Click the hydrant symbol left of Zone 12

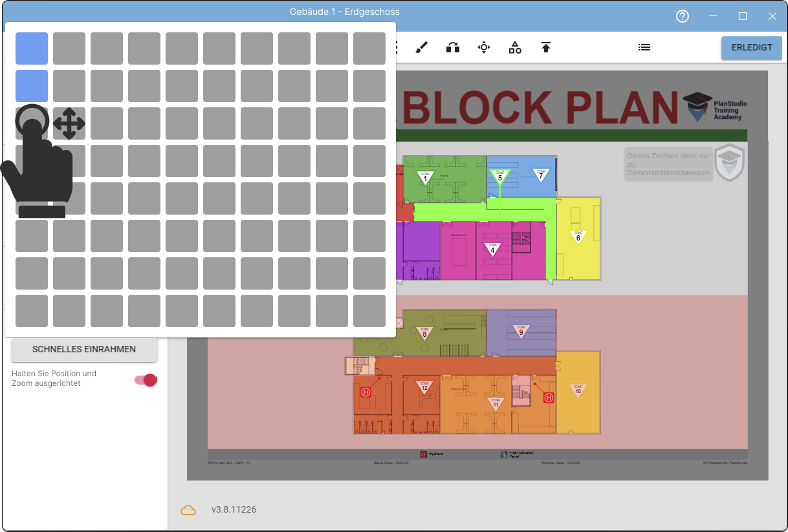[366, 392]
